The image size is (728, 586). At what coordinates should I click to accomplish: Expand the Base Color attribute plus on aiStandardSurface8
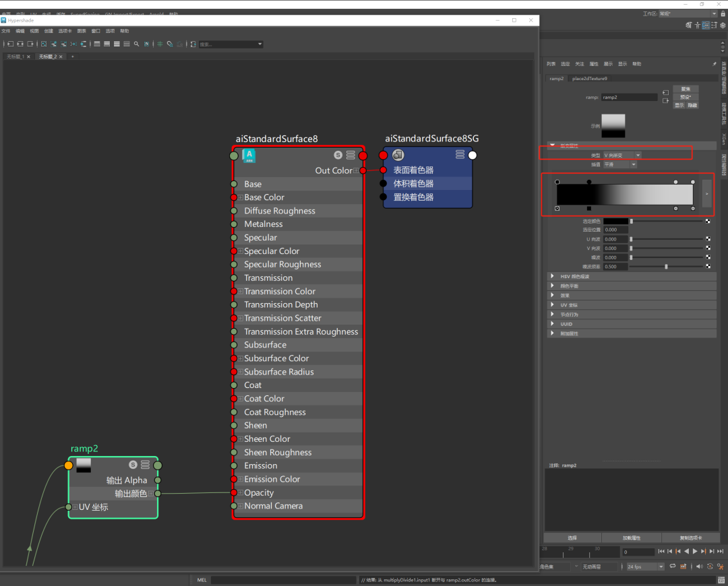coord(241,197)
